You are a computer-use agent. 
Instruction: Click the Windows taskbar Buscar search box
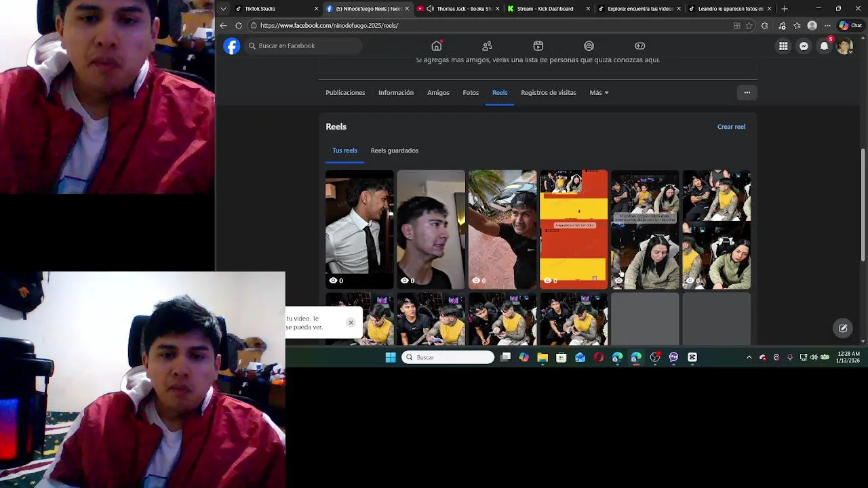pos(448,357)
